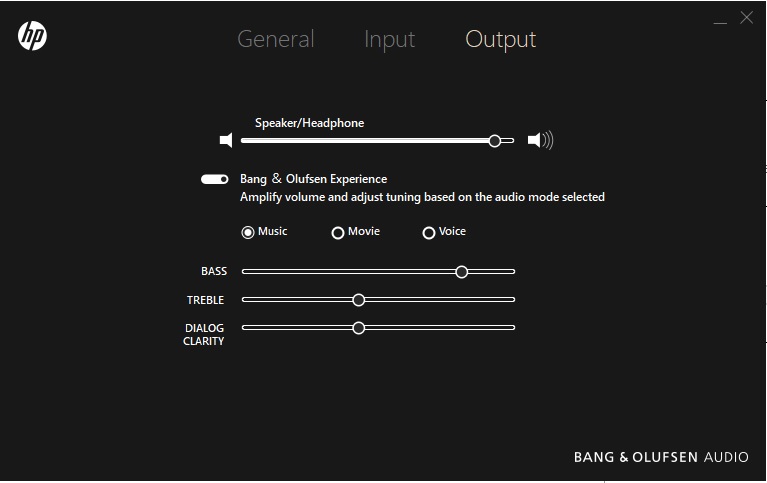Image resolution: width=767 pixels, height=483 pixels.
Task: Click the Output tab
Action: 501,39
